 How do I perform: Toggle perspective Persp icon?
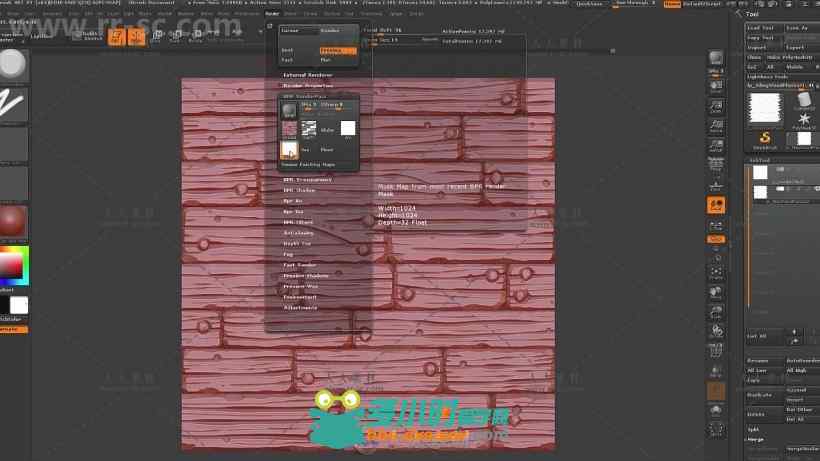click(716, 164)
